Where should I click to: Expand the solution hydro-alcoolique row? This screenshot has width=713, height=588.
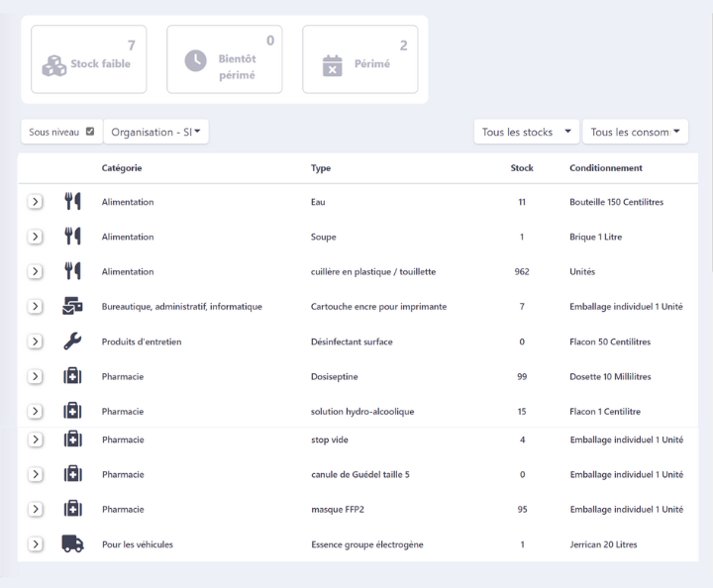click(35, 411)
